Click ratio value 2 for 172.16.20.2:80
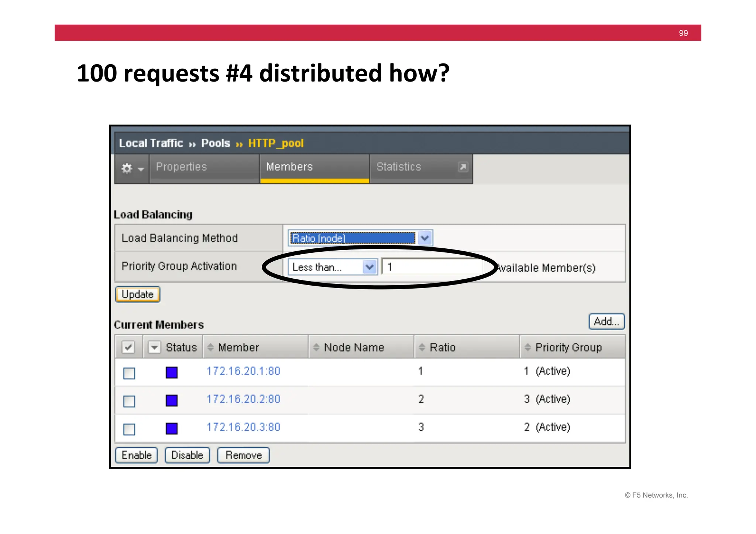This screenshot has width=756, height=534. (x=421, y=399)
